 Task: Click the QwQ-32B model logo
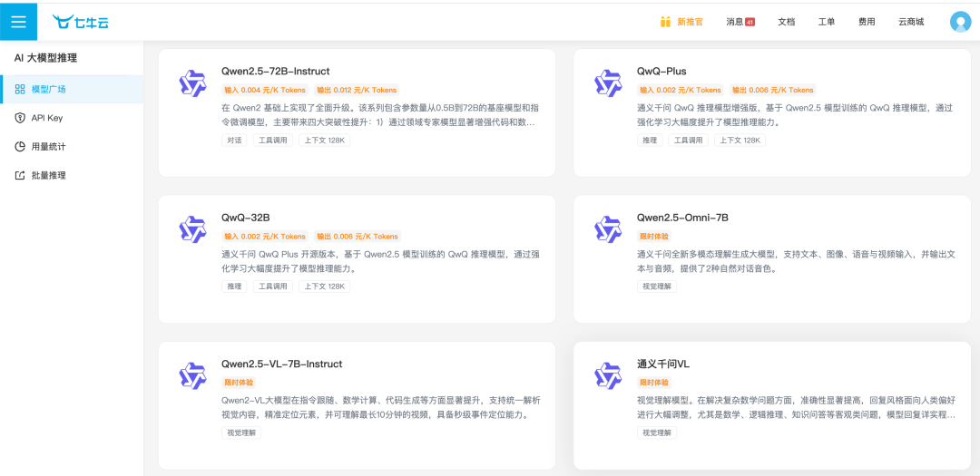pos(192,229)
